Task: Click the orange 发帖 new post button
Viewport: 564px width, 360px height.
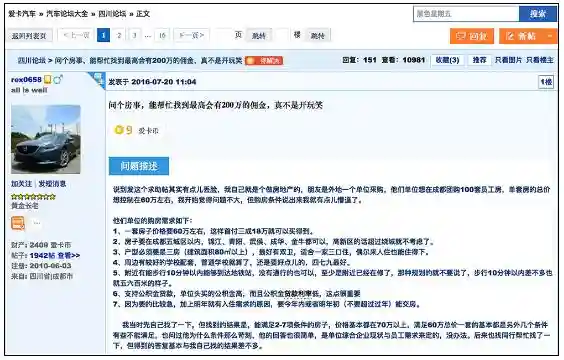Action: click(521, 36)
